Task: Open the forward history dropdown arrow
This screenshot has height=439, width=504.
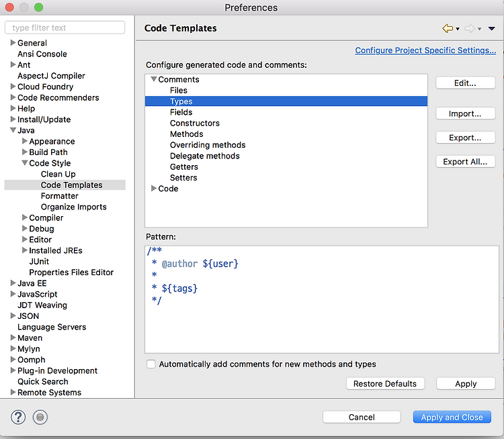Action: tap(479, 29)
